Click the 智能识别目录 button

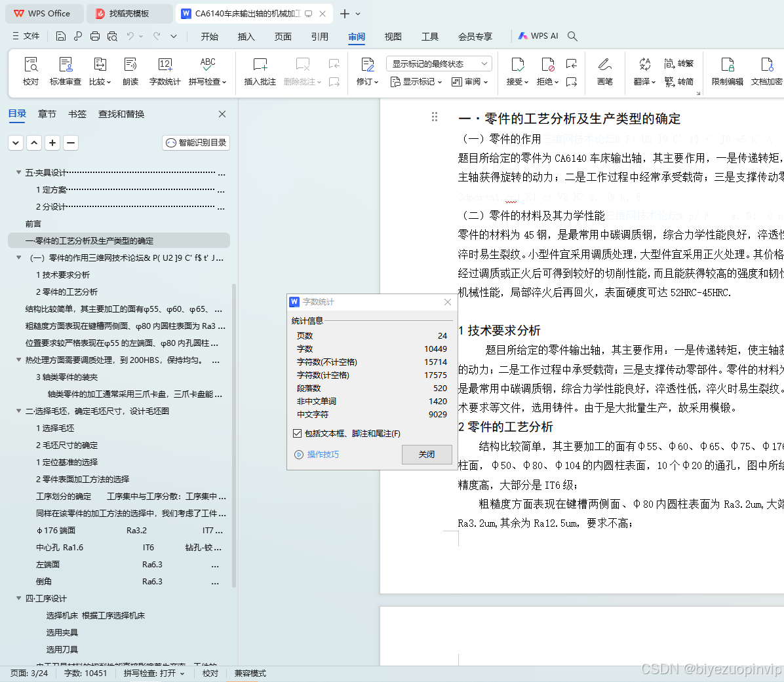tap(196, 143)
